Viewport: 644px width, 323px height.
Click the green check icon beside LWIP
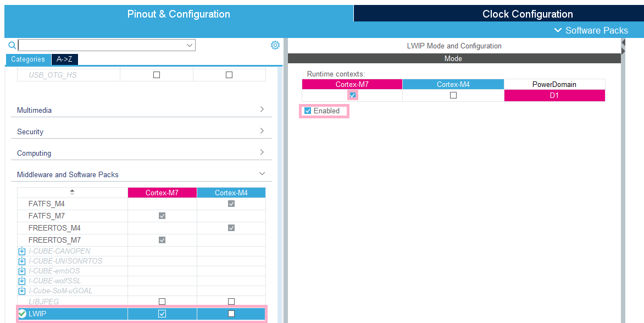(x=23, y=314)
